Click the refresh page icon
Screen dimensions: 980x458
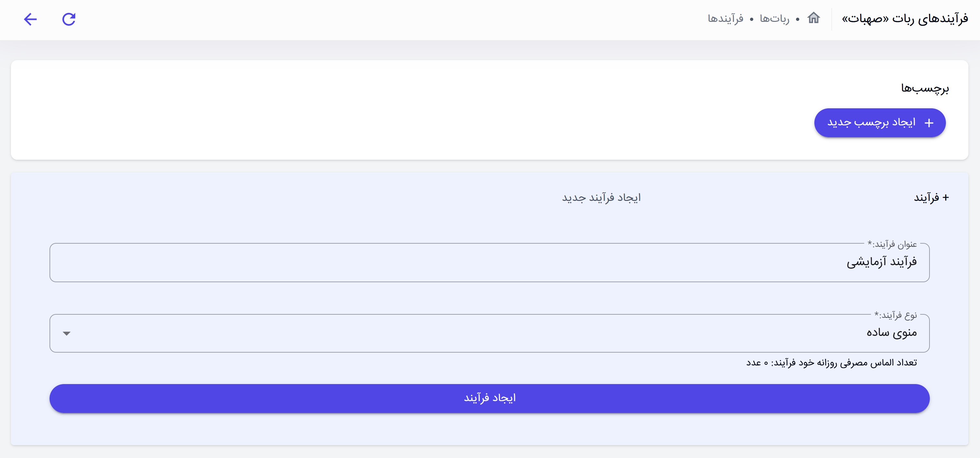click(x=69, y=19)
